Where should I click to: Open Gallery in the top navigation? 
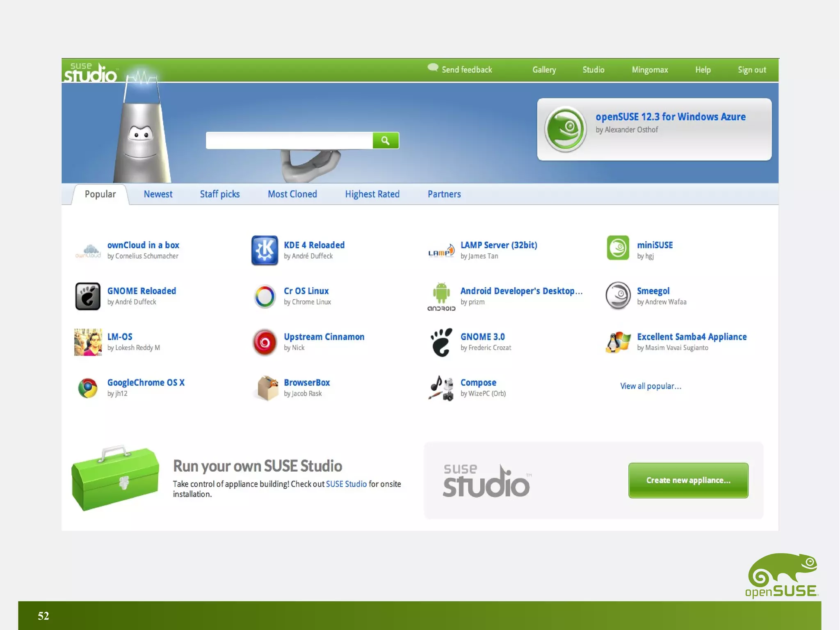(x=544, y=70)
